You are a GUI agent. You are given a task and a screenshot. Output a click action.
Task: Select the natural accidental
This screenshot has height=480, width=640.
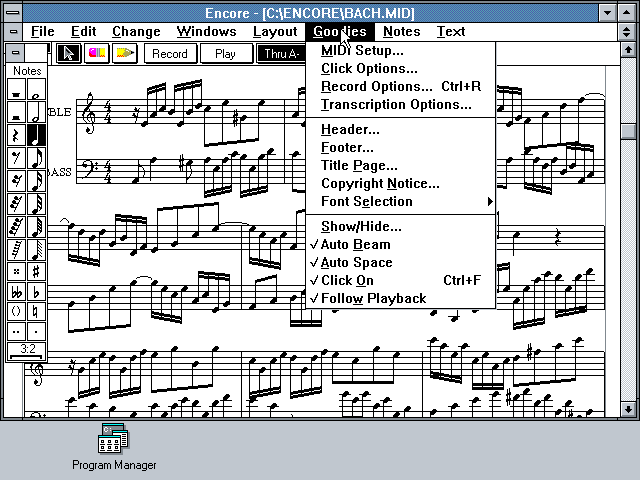pos(36,312)
